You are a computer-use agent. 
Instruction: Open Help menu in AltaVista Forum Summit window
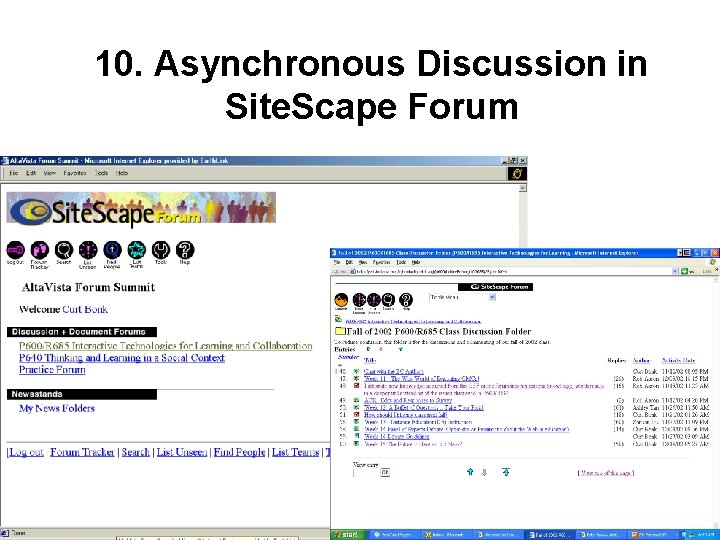pos(122,173)
